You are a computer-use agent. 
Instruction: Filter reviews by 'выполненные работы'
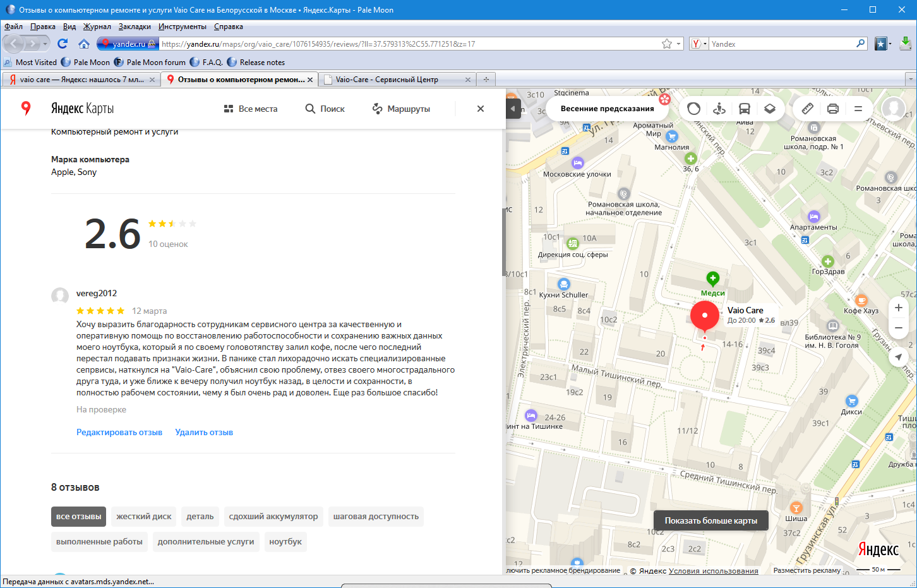(x=99, y=542)
